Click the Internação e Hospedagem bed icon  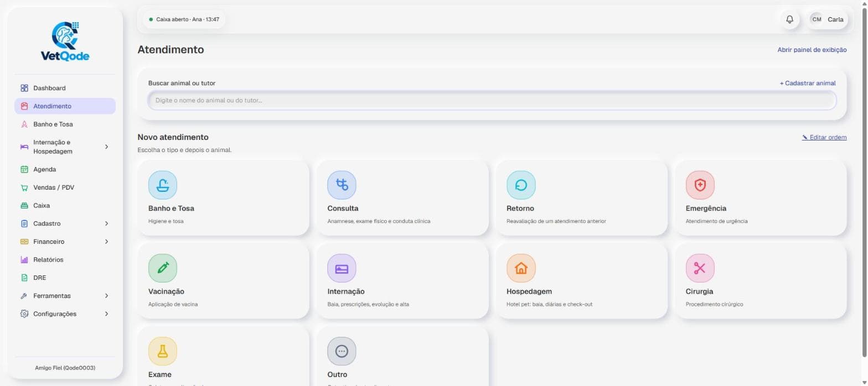pos(24,147)
